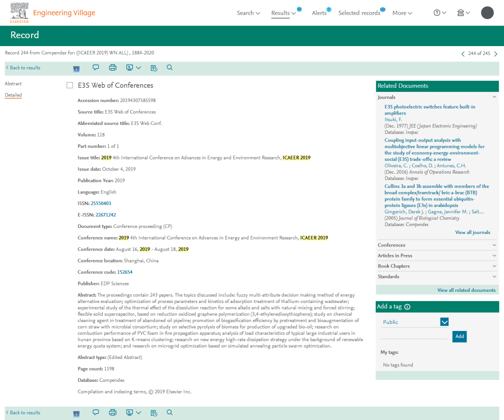Click the bottom toolbar comment bubble icon

[96, 412]
